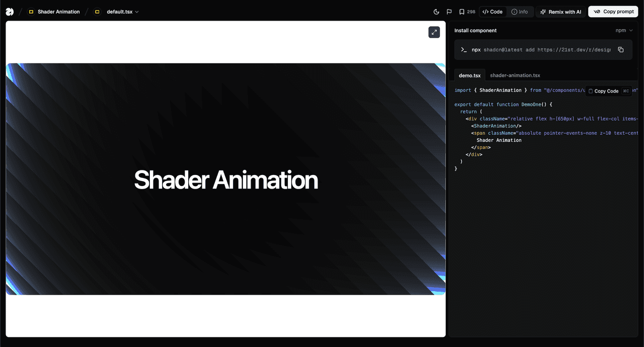Click the default.tsx file icon
The image size is (644, 347).
pos(97,12)
